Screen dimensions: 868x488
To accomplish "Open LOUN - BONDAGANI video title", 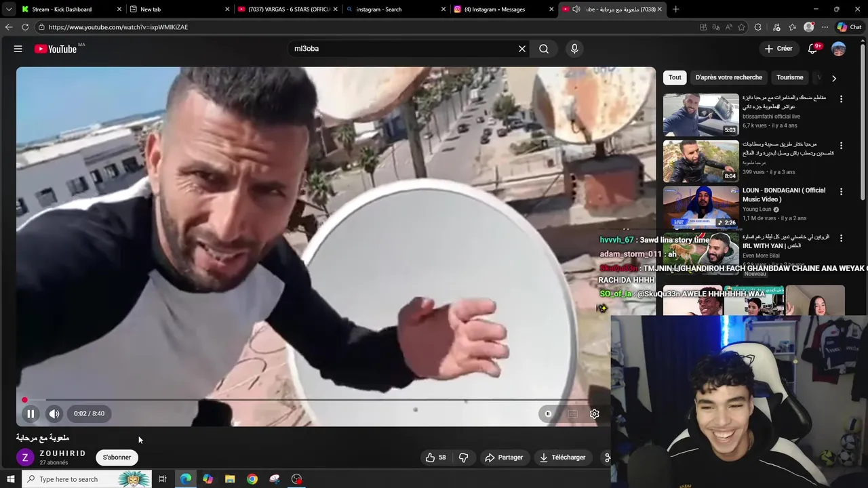I will 784,195.
